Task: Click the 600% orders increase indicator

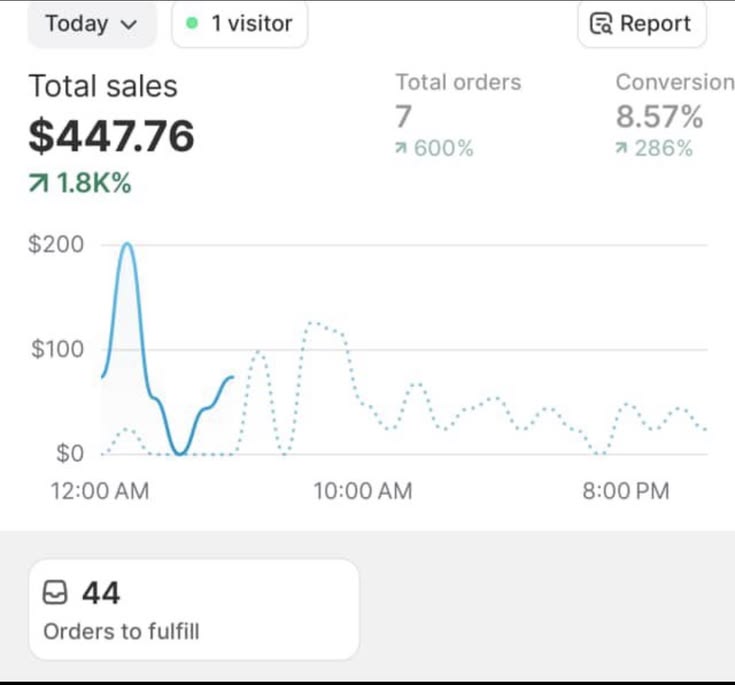Action: (x=435, y=148)
